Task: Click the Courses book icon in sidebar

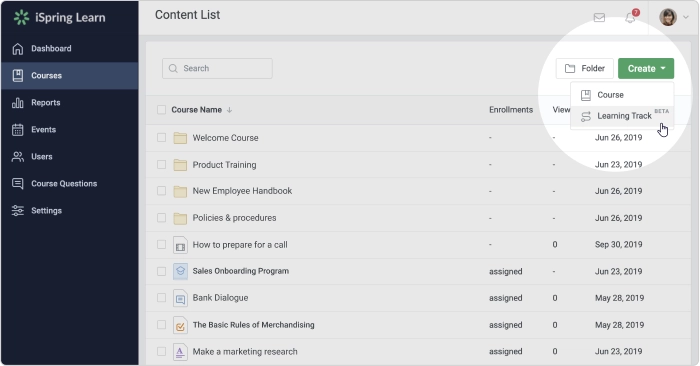Action: pos(17,75)
